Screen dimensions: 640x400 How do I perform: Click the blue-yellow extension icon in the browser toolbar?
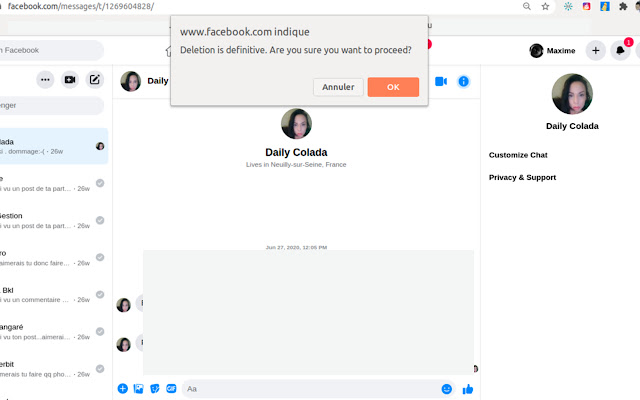tap(605, 6)
